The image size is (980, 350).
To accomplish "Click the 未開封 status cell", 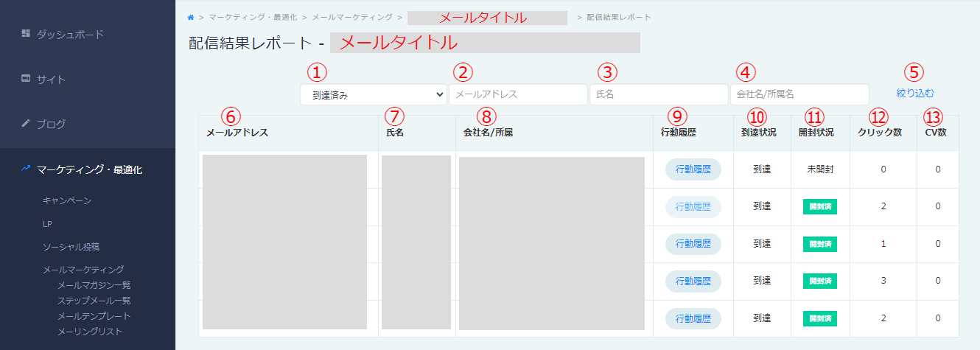I will tap(819, 169).
